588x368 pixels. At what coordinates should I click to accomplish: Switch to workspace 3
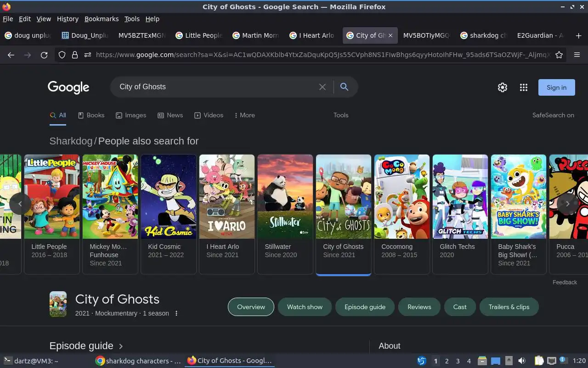[x=458, y=361]
